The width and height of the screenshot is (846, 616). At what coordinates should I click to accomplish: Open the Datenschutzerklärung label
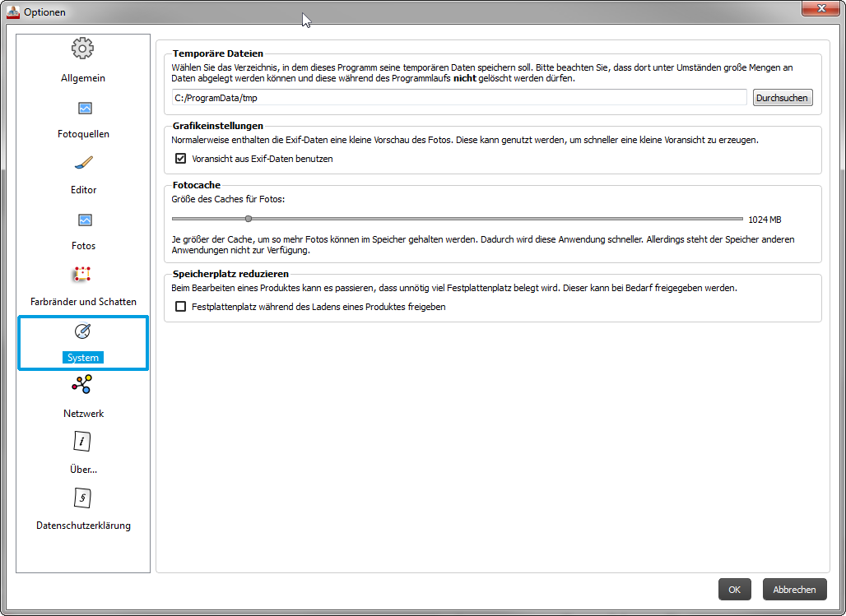pos(83,526)
